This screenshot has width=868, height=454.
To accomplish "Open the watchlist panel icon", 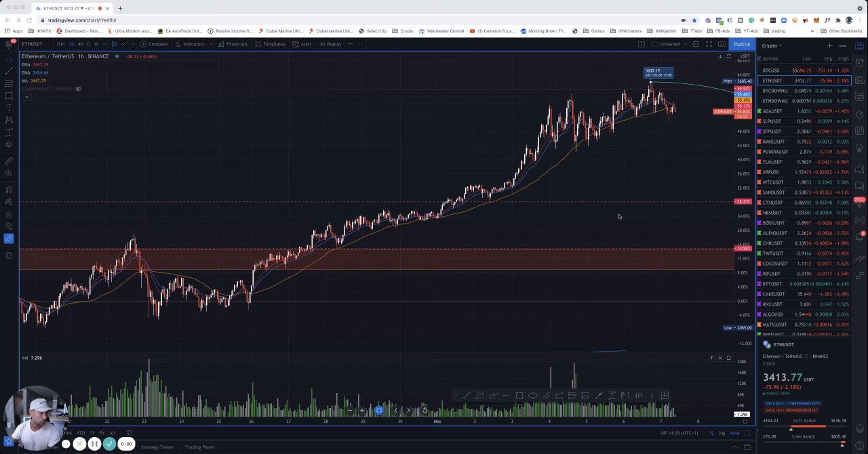I will (x=859, y=45).
